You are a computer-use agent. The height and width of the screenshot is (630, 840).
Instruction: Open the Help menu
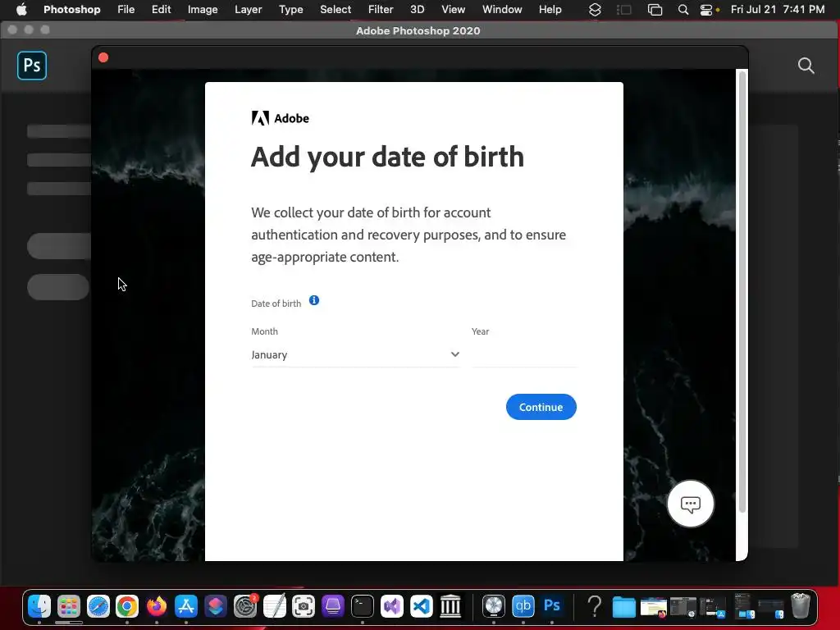tap(550, 10)
